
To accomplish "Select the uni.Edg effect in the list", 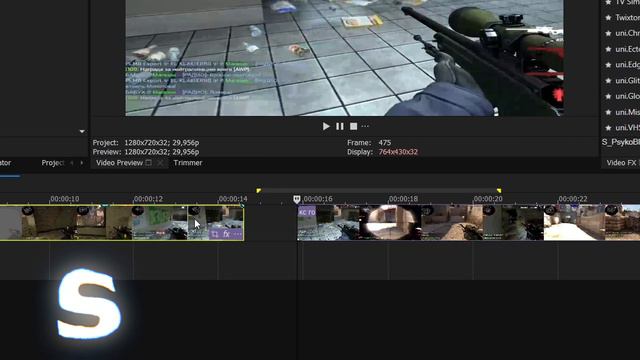I will pyautogui.click(x=627, y=64).
